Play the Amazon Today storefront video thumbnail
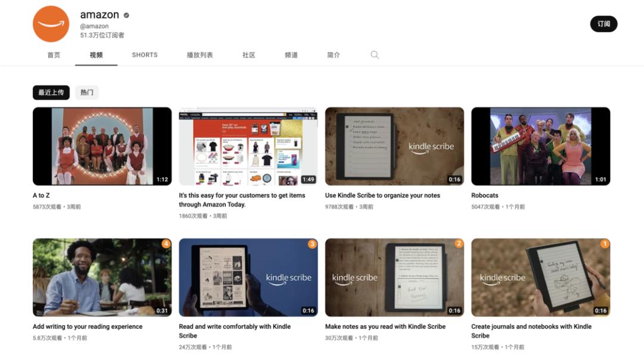This screenshot has width=644, height=360. tap(248, 146)
